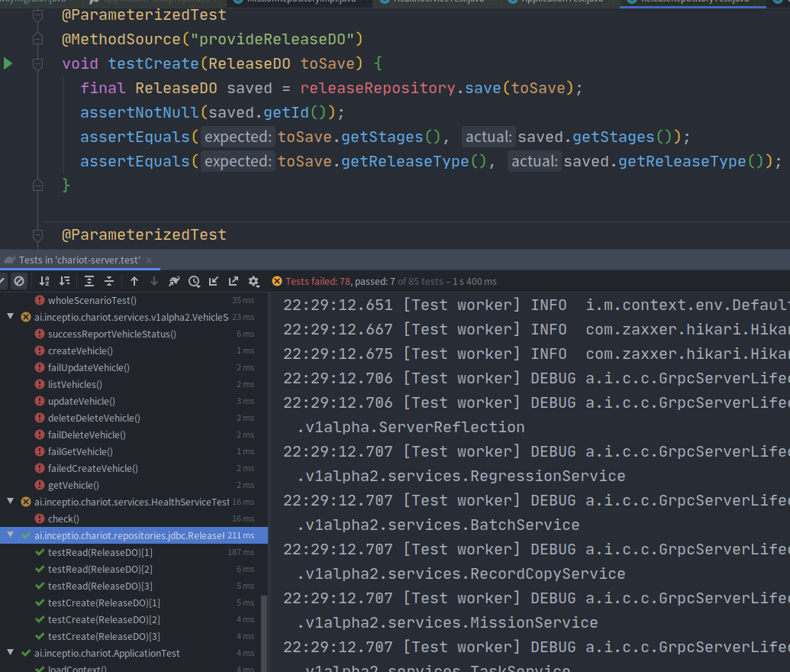
Task: Import test results via the inward arrow icon
Action: pyautogui.click(x=212, y=282)
